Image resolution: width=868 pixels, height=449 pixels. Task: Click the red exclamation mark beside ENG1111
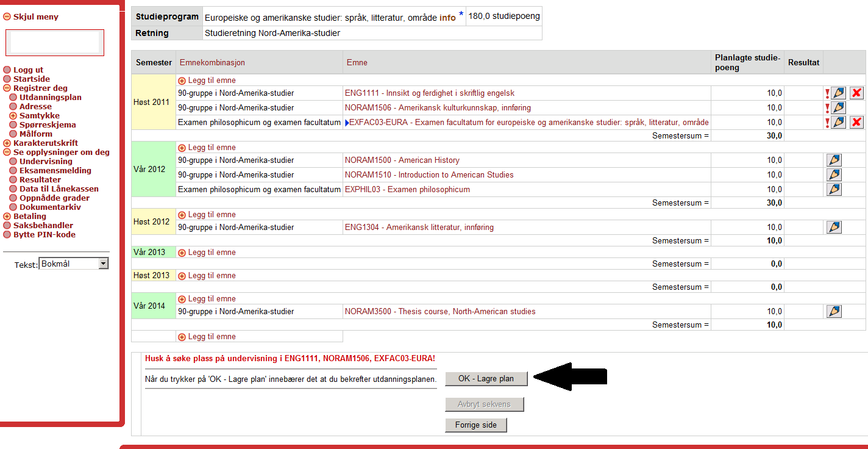point(827,94)
